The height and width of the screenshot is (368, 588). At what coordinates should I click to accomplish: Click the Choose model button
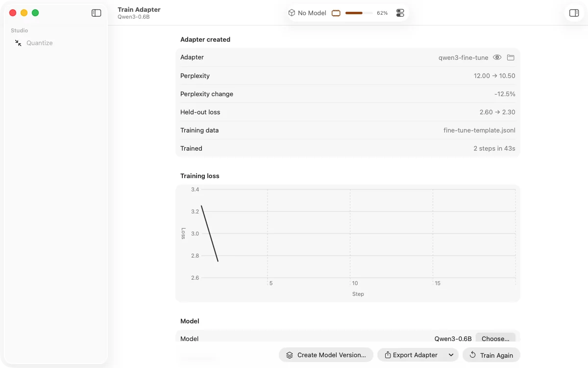pos(495,339)
